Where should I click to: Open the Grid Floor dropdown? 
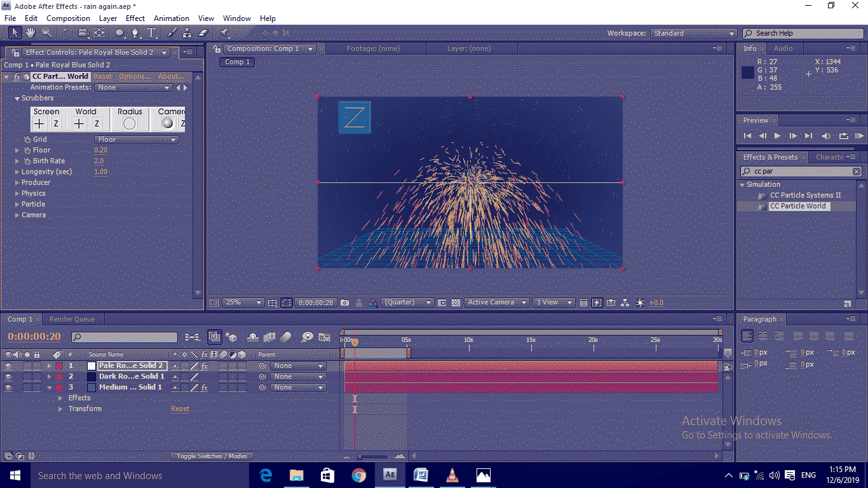click(x=137, y=140)
